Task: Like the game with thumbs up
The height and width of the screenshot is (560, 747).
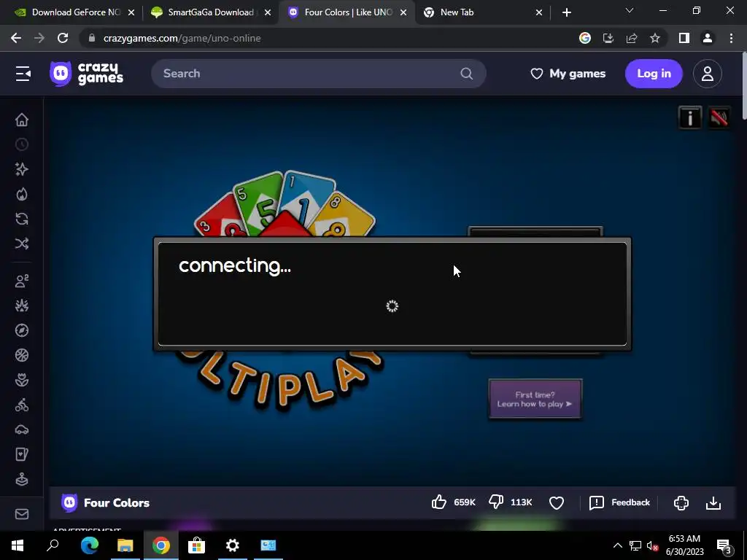Action: click(438, 502)
